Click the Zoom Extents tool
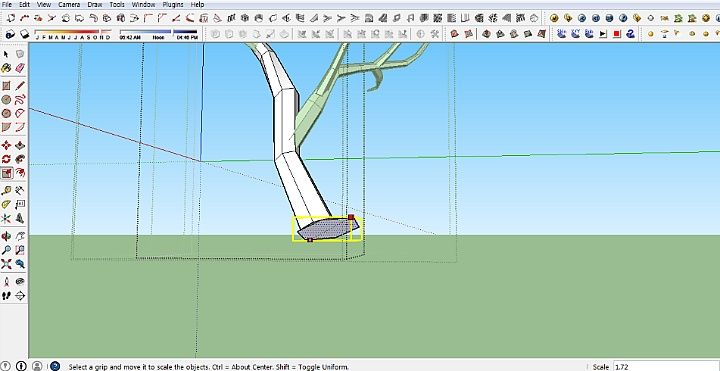 (x=6, y=264)
